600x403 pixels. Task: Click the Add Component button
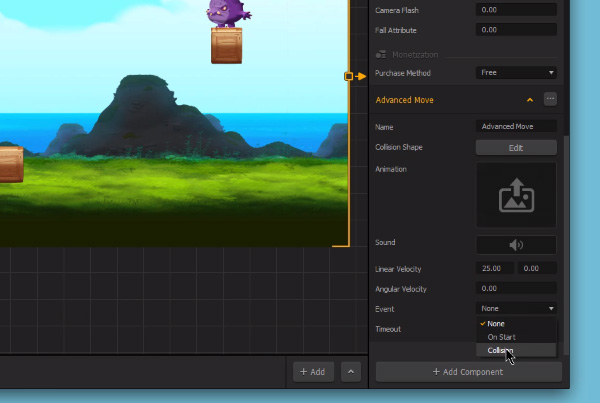(468, 372)
